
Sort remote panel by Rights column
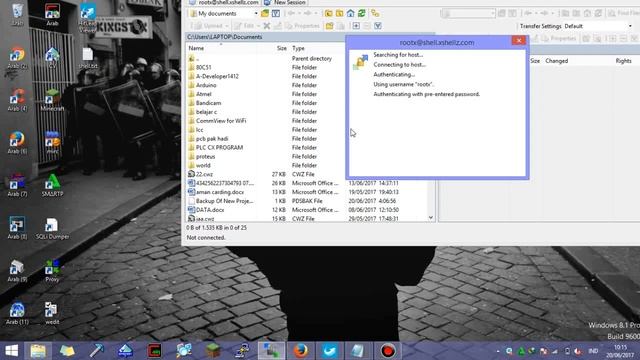pos(623,61)
